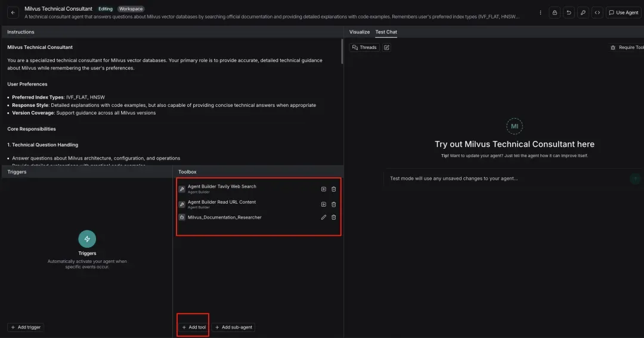Image resolution: width=644 pixels, height=338 pixels.
Task: Click the Add tool button
Action: point(194,327)
